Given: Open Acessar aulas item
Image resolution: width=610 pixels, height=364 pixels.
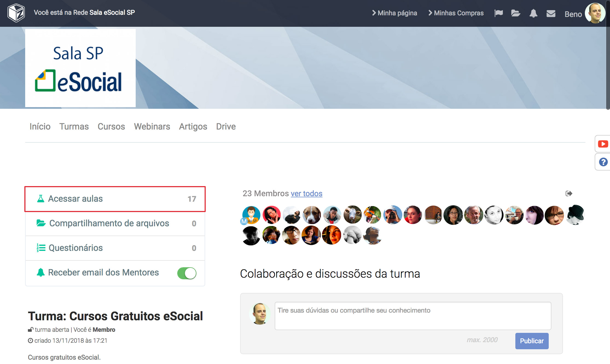Looking at the screenshot, I should pyautogui.click(x=115, y=199).
